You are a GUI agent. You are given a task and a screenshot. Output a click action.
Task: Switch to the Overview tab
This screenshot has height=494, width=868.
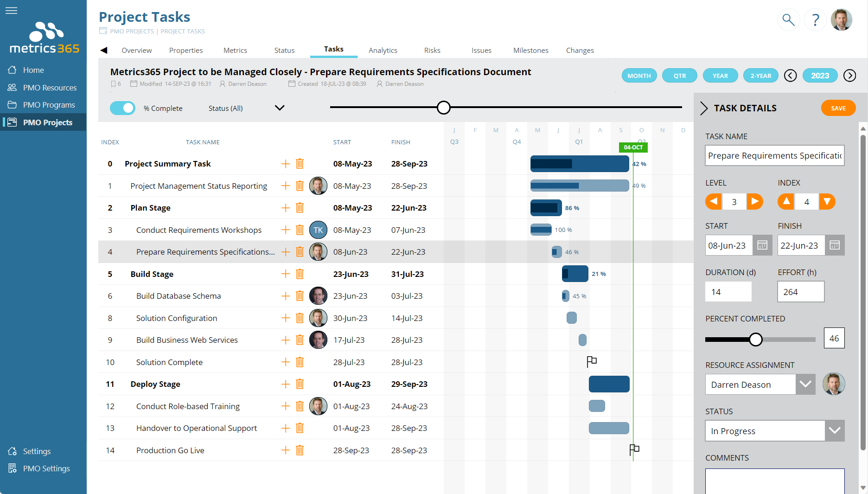click(x=137, y=50)
